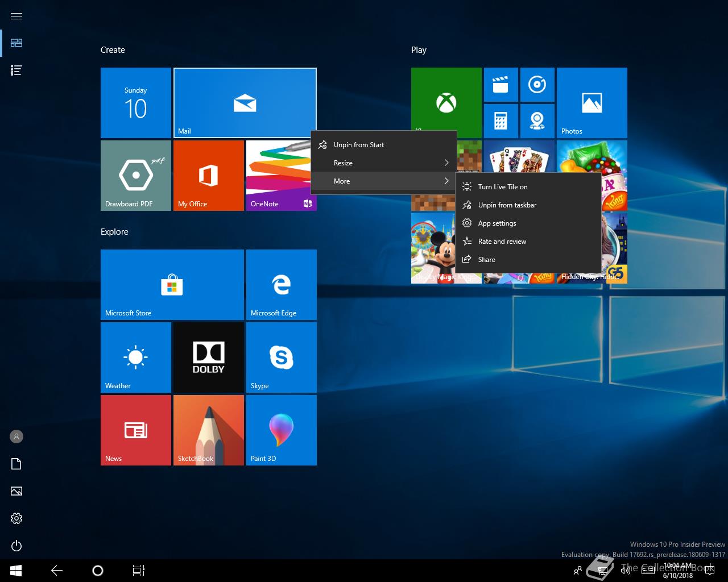728x582 pixels.
Task: Open the Dolby tile
Action: coord(209,357)
